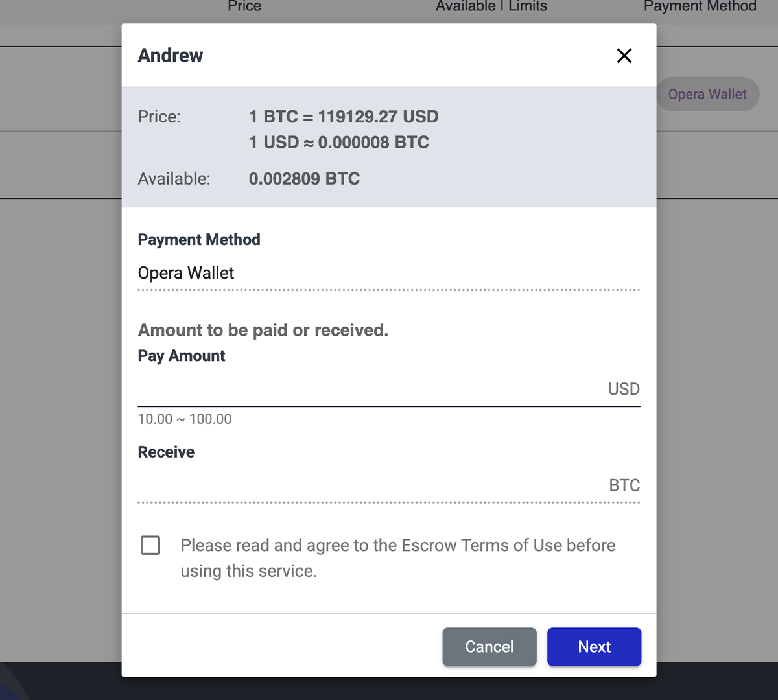The image size is (778, 700).
Task: Click the available 0.002809 BTC value
Action: [304, 179]
